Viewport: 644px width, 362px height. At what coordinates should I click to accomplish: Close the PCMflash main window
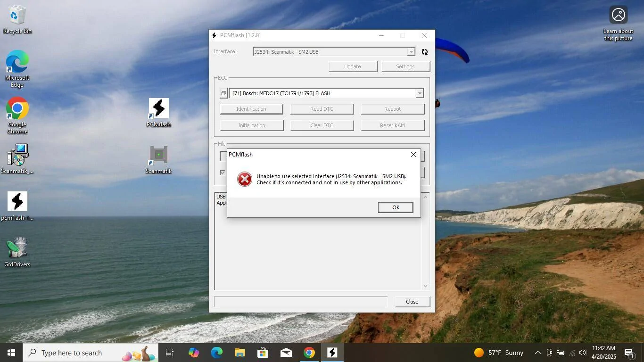pyautogui.click(x=424, y=35)
